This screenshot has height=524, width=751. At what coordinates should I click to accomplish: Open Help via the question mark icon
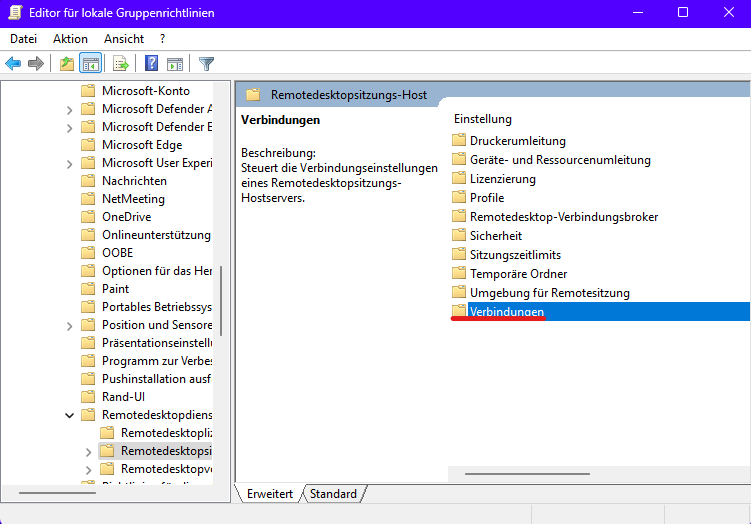pyautogui.click(x=151, y=64)
